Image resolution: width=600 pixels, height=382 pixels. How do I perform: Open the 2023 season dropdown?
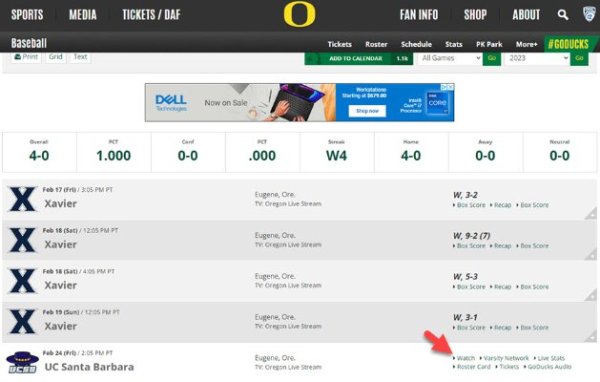(537, 58)
